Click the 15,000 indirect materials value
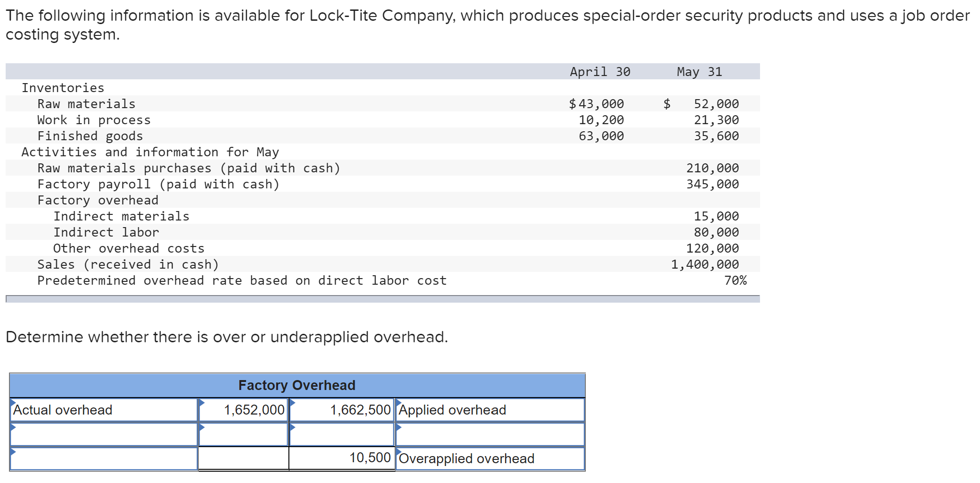This screenshot has height=483, width=980. pos(716,216)
